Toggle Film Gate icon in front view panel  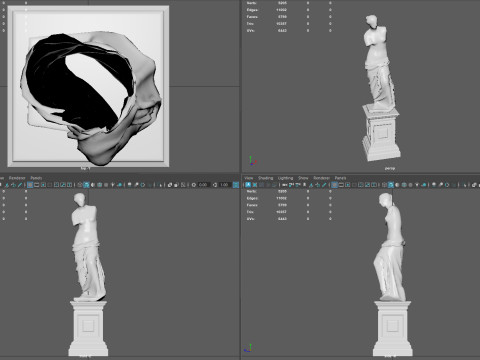pos(37,185)
